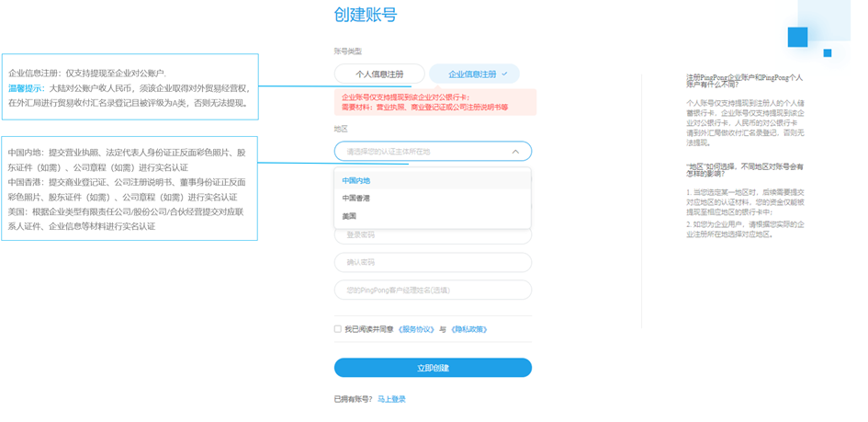Select 个人信息注册 account type
Image resolution: width=868 pixels, height=422 pixels.
(379, 74)
